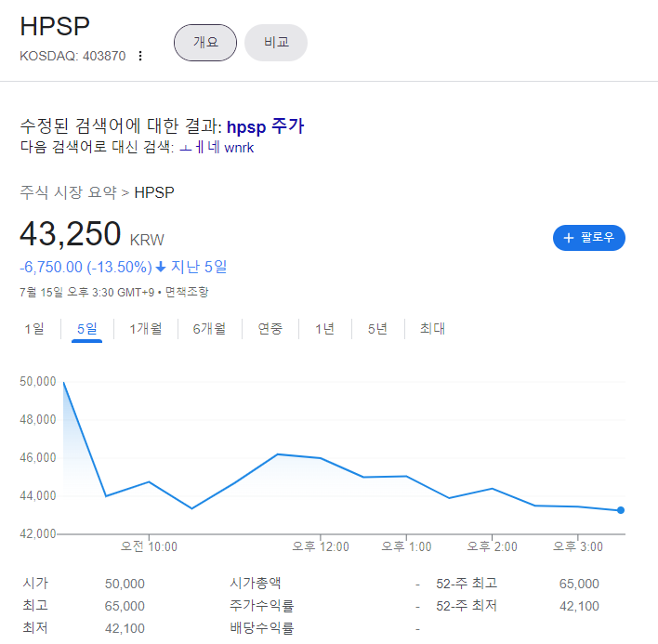Click the 오후 12:00 label on the chart axis
The image size is (658, 644).
click(321, 546)
